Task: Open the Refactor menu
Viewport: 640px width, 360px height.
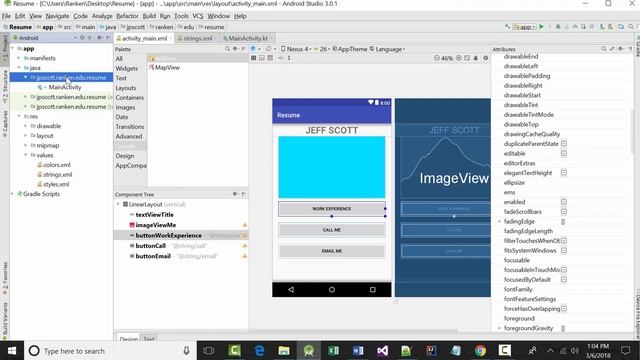Action: tap(127, 16)
